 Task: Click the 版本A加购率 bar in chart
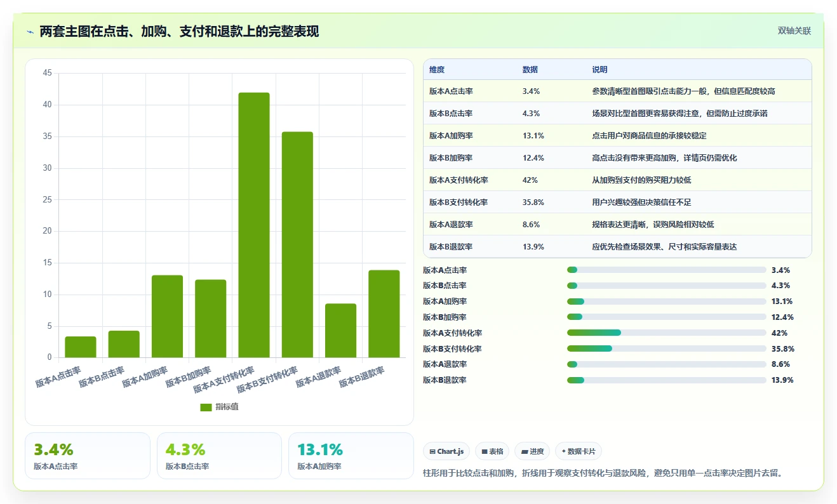click(167, 317)
